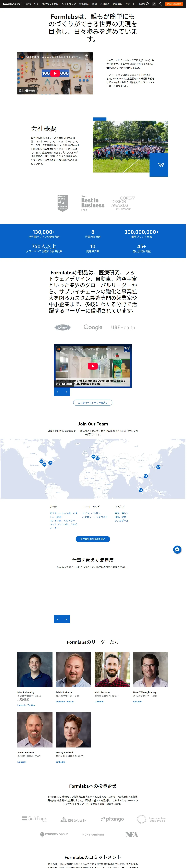Open the 活用方法 menu
188x868 pixels.
pyautogui.click(x=105, y=4)
